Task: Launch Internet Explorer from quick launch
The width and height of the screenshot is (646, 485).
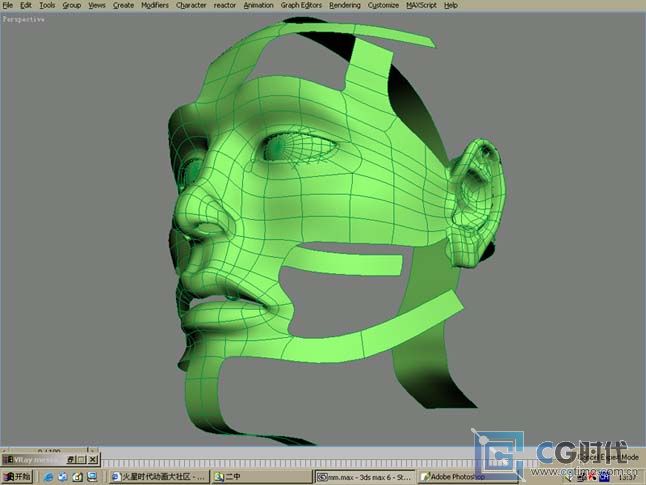Action: click(x=48, y=477)
